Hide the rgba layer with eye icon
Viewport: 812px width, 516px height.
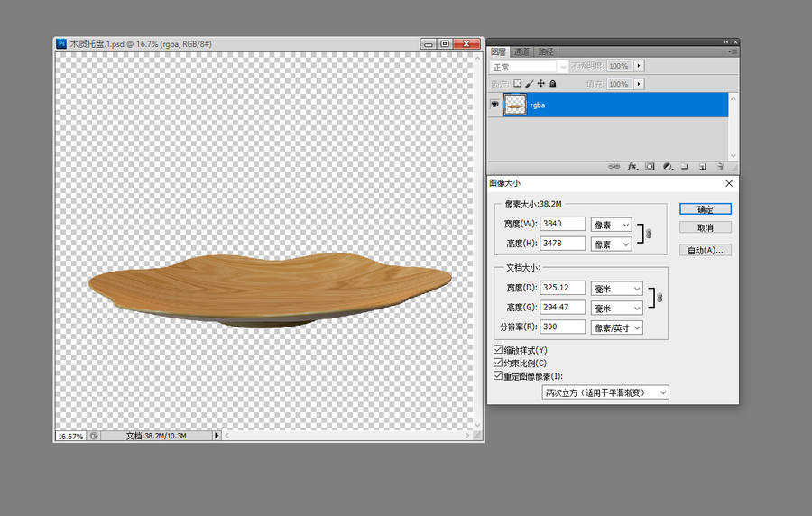[494, 104]
